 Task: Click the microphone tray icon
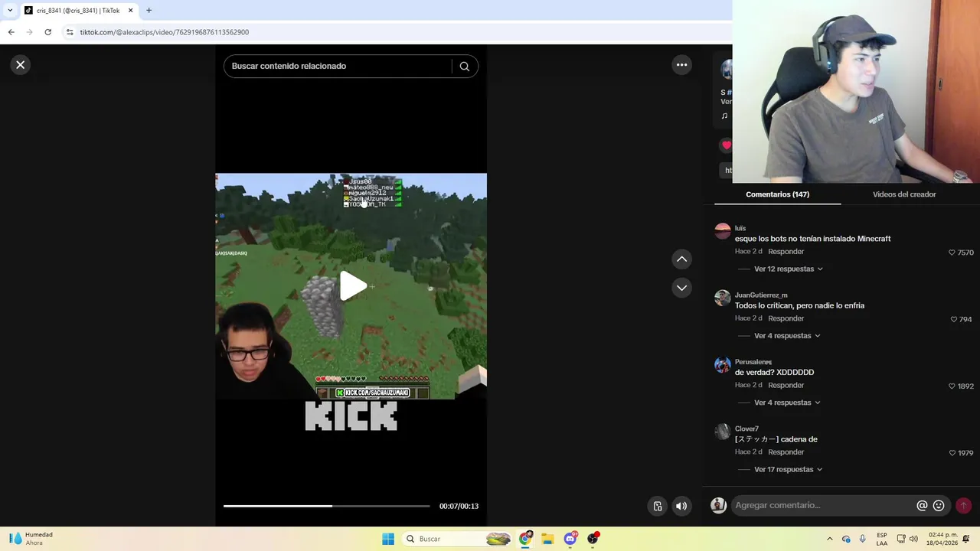[863, 539]
